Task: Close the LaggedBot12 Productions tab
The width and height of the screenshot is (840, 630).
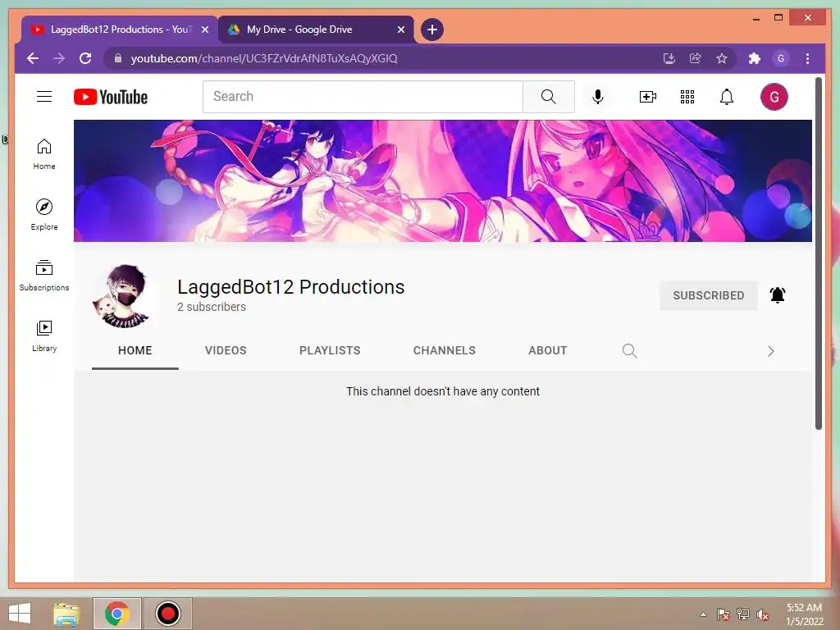Action: (x=204, y=30)
